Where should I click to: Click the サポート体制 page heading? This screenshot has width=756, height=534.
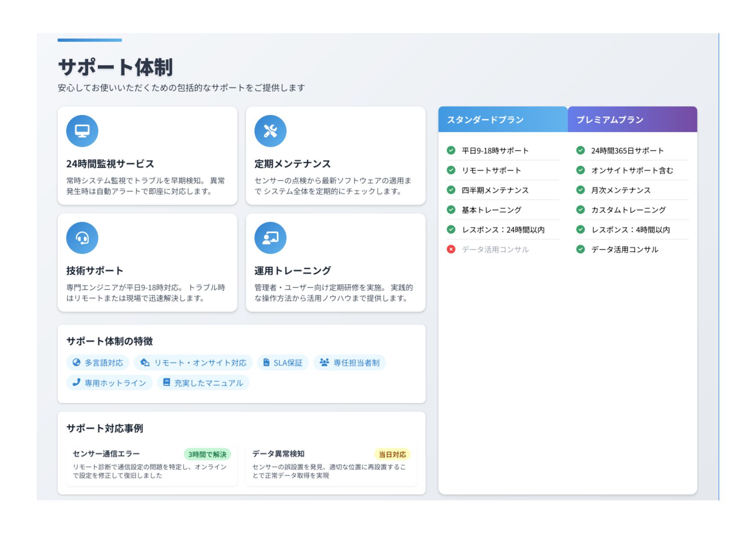tap(115, 67)
